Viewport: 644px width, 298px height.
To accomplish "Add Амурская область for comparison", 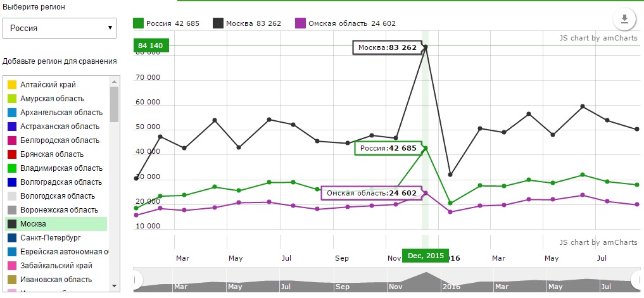I will click(52, 99).
